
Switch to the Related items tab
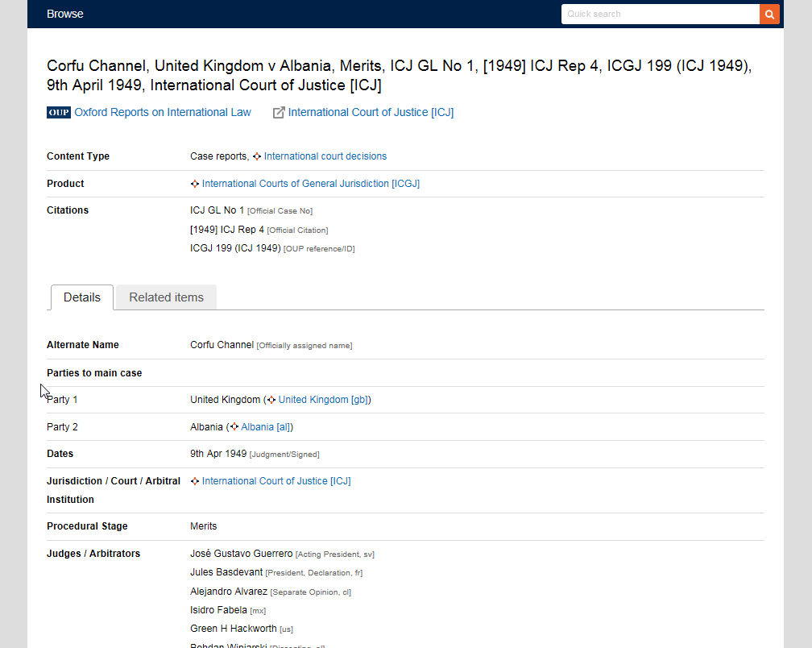(x=166, y=297)
